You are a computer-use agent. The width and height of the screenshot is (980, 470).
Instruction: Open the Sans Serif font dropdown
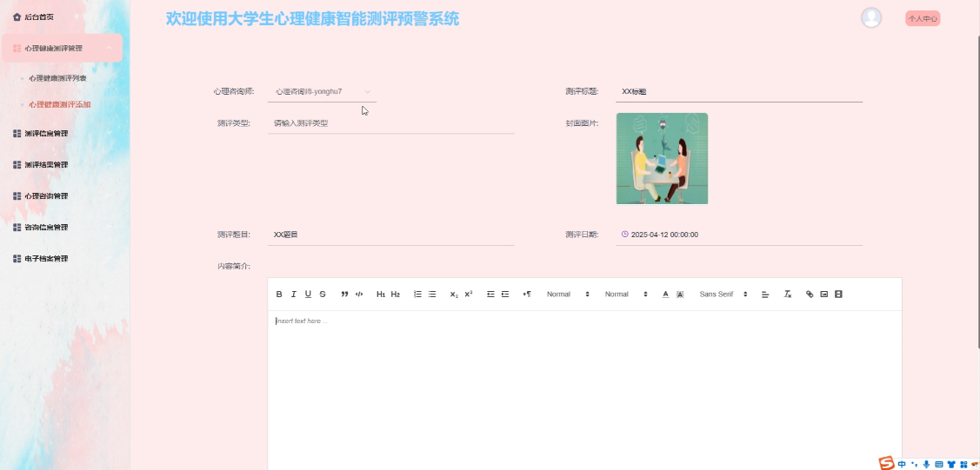[x=723, y=294]
